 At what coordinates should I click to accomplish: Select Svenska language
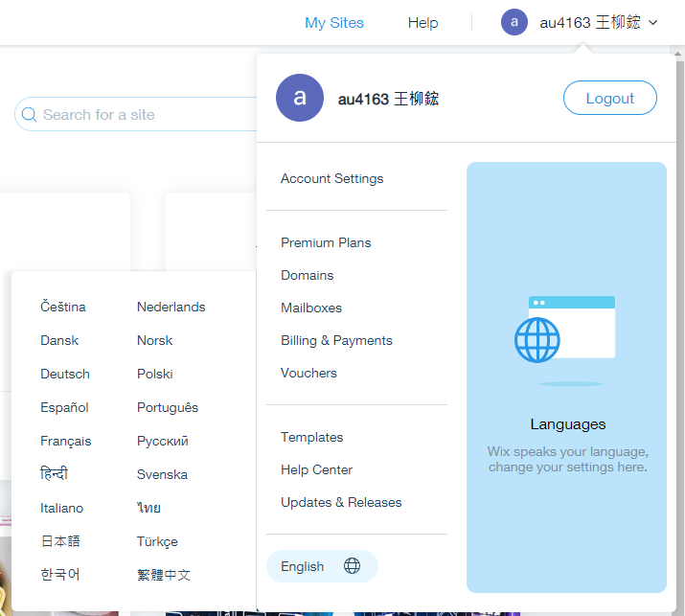point(162,474)
